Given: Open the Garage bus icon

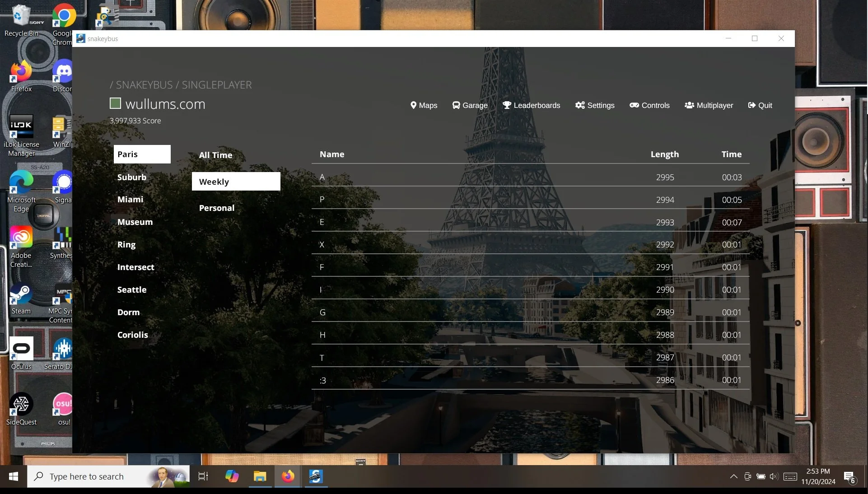Looking at the screenshot, I should [456, 105].
